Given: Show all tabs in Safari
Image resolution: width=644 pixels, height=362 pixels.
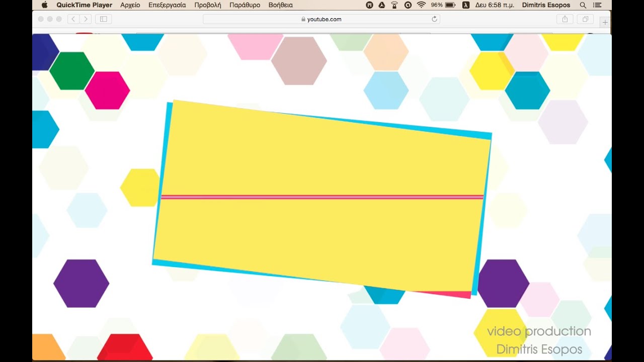Looking at the screenshot, I should coord(585,19).
